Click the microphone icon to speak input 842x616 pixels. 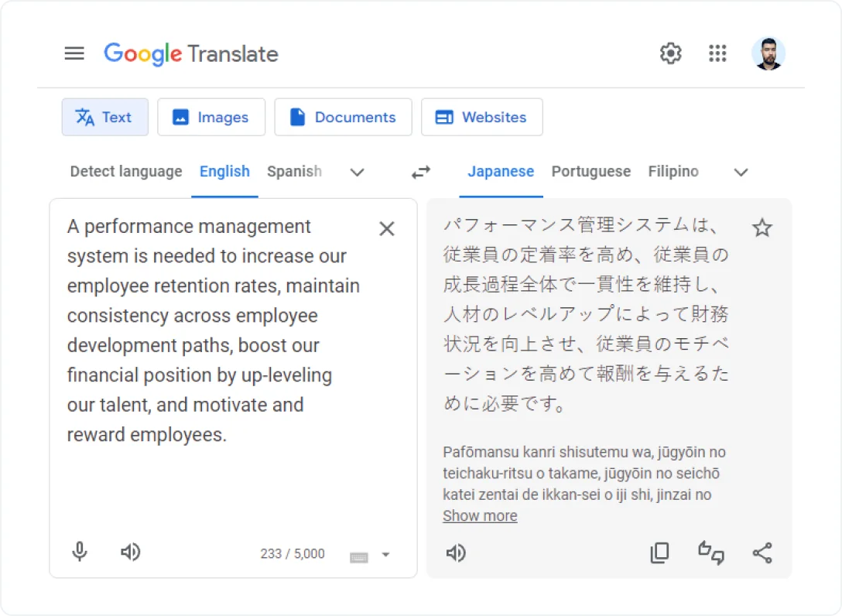coord(79,552)
